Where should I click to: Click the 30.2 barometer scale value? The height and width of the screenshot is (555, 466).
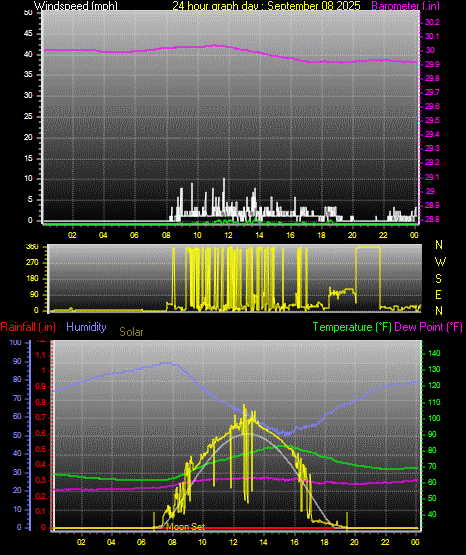click(x=432, y=22)
